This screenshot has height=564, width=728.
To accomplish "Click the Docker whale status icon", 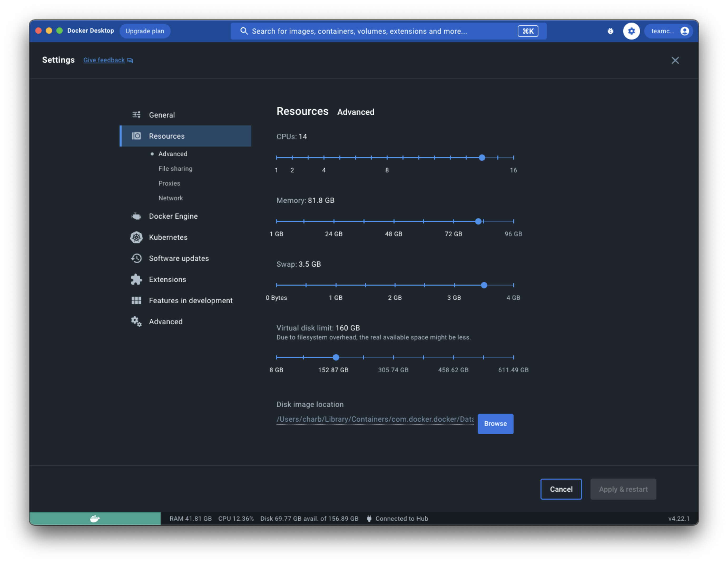I will [95, 518].
